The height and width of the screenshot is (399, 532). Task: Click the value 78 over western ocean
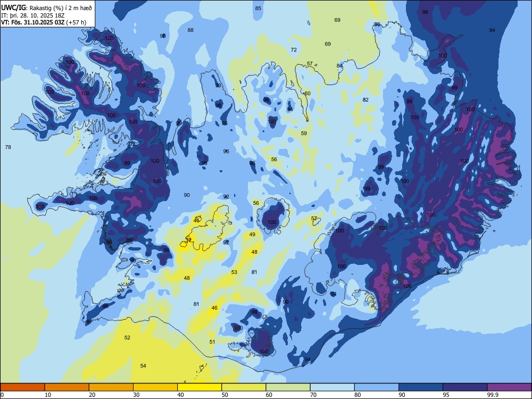click(8, 147)
